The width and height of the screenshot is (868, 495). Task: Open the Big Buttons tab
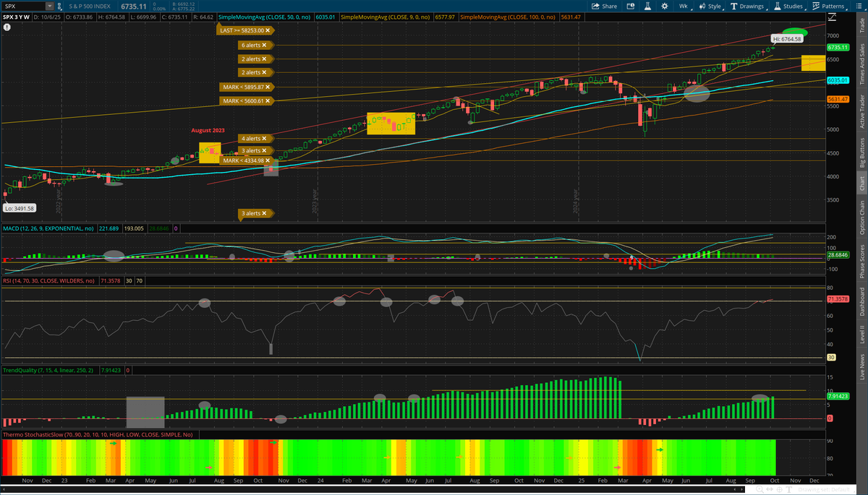[x=861, y=152]
